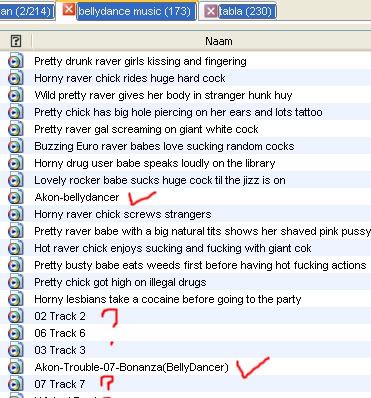Open the partially visible (2/214) tab

pyautogui.click(x=27, y=12)
